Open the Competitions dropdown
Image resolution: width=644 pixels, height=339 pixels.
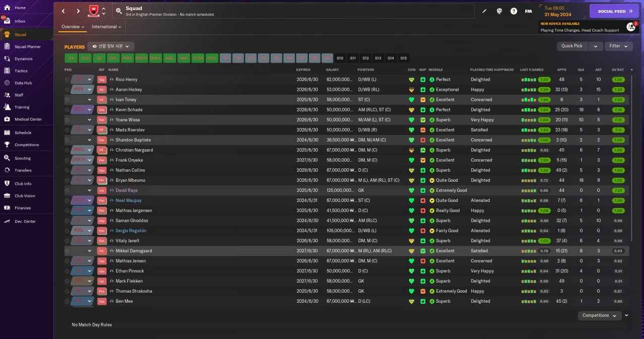599,315
